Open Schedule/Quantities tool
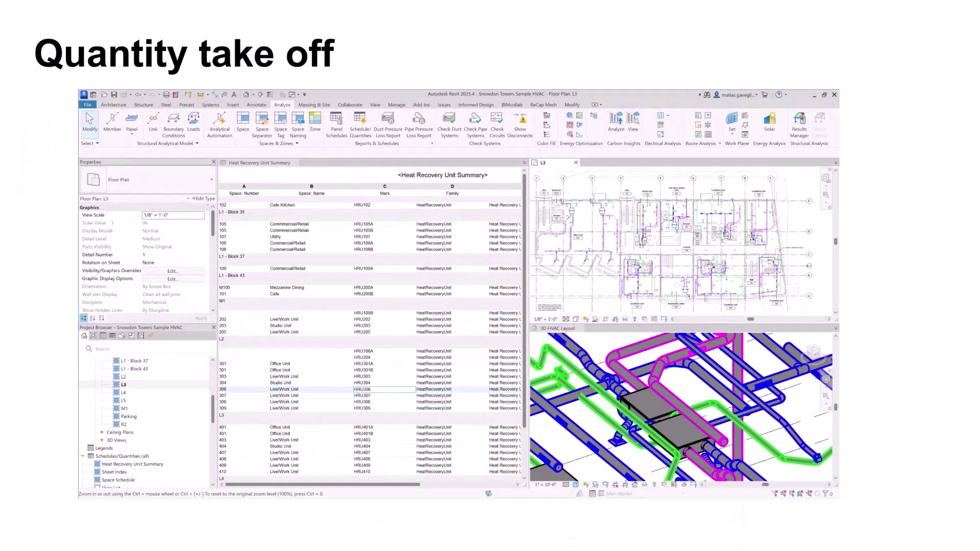 coord(360,124)
